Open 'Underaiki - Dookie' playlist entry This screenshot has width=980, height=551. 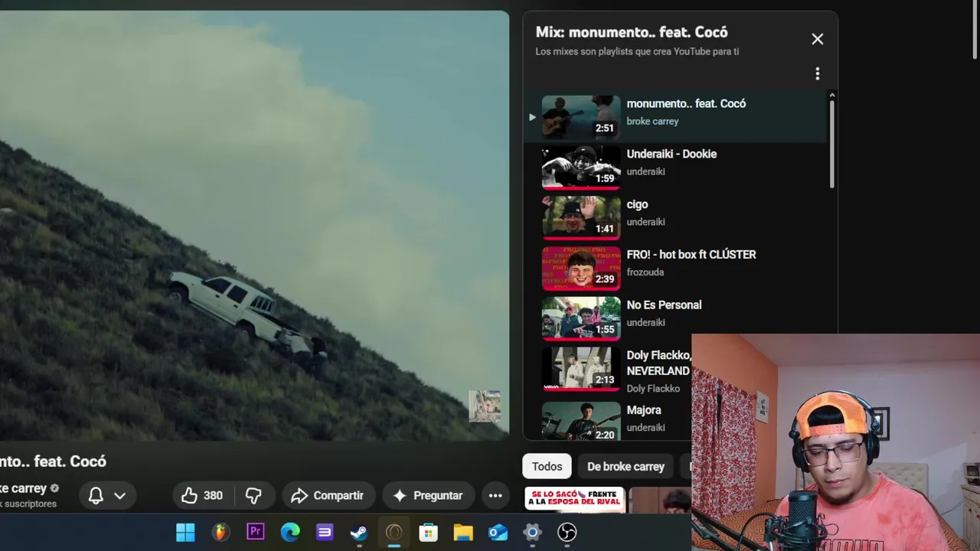(675, 167)
